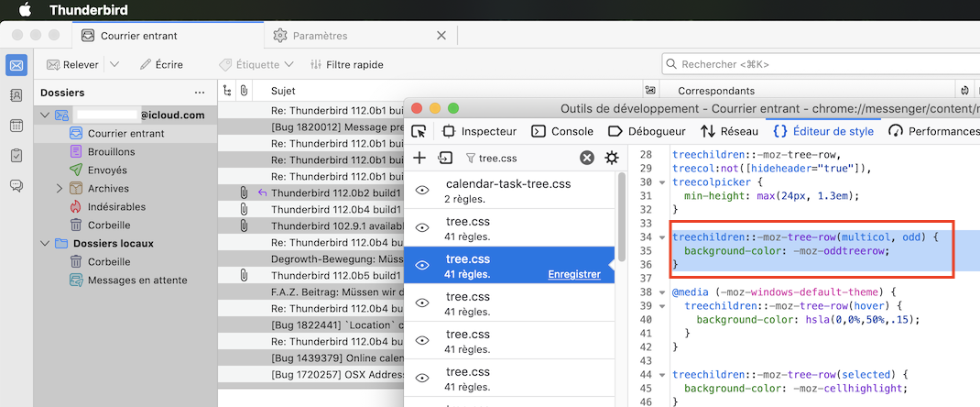
Task: Switch to the Réseau tab
Action: pos(729,131)
